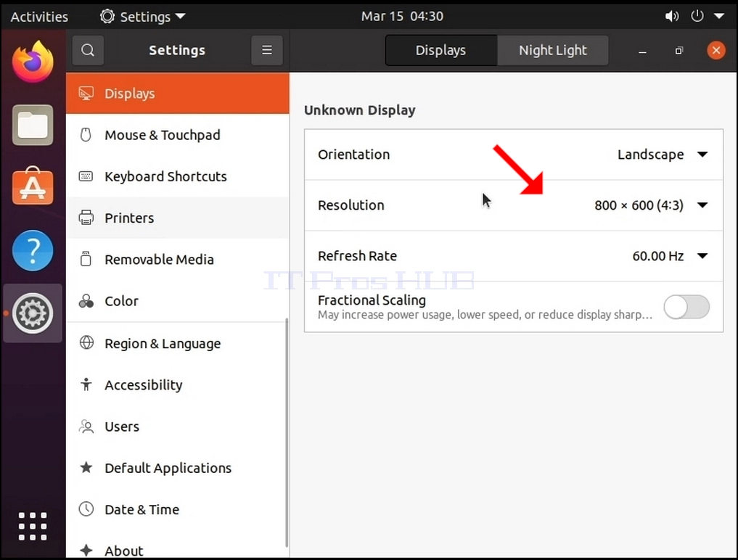Select Removable Media in sidebar
Screen dimensions: 738x560
[178, 259]
